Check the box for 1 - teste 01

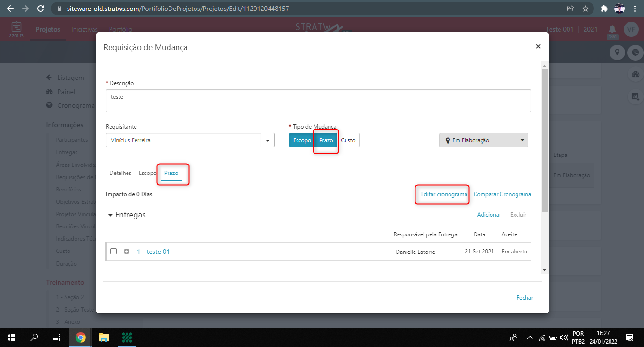click(113, 252)
